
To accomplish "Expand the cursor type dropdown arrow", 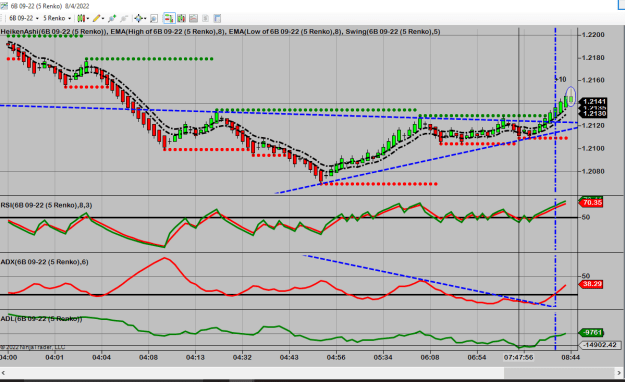I will click(145, 18).
